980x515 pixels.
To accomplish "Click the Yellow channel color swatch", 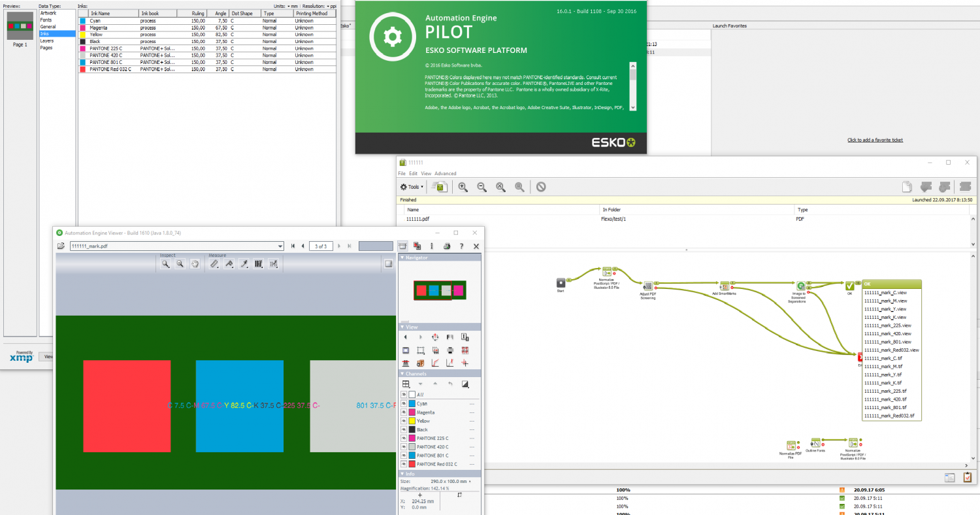I will (x=412, y=421).
